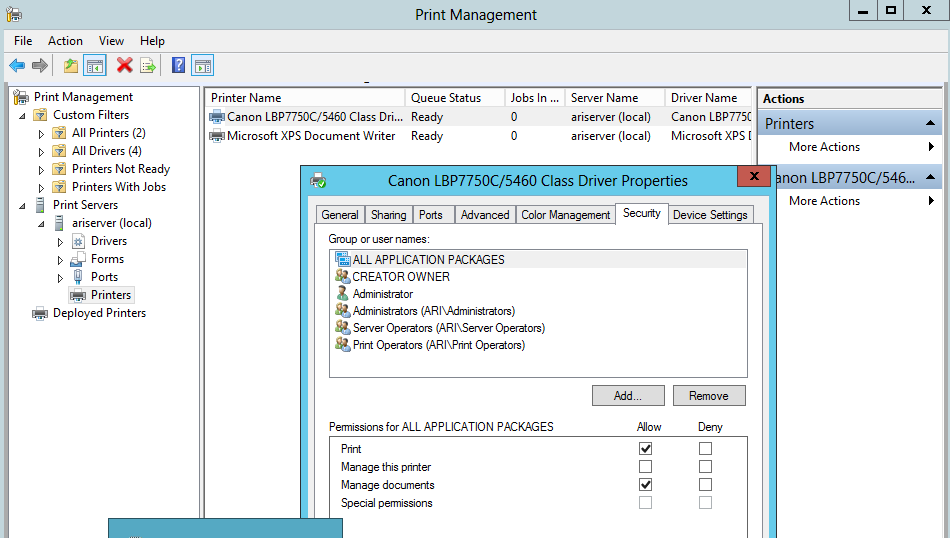The width and height of the screenshot is (950, 538).
Task: Collapse the Print Servers tree node
Action: click(22, 206)
